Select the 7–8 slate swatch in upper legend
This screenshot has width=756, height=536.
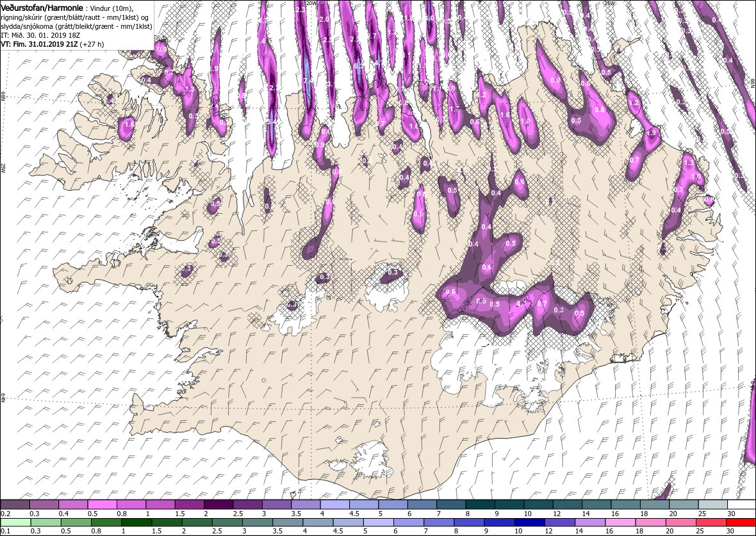[x=451, y=505]
